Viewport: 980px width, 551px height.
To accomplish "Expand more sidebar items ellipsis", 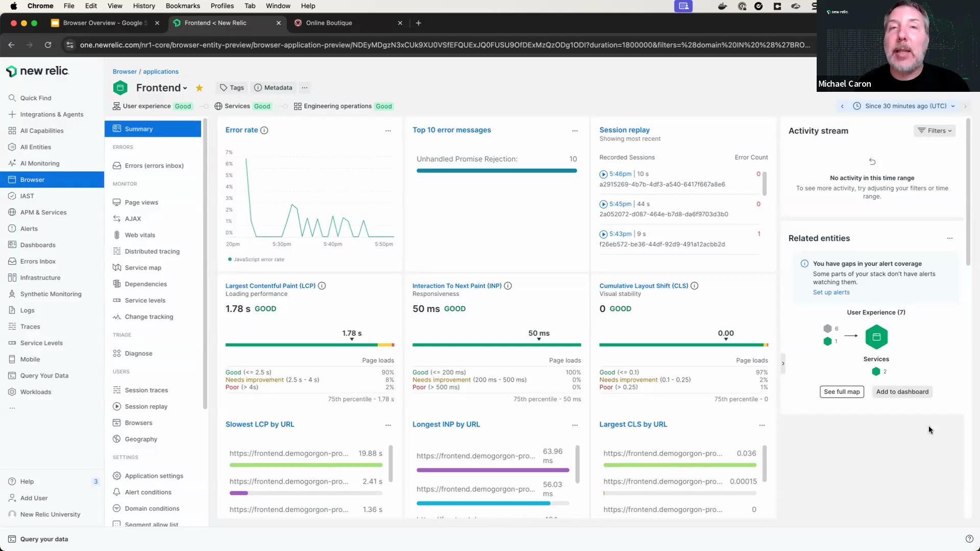I will click(12, 408).
